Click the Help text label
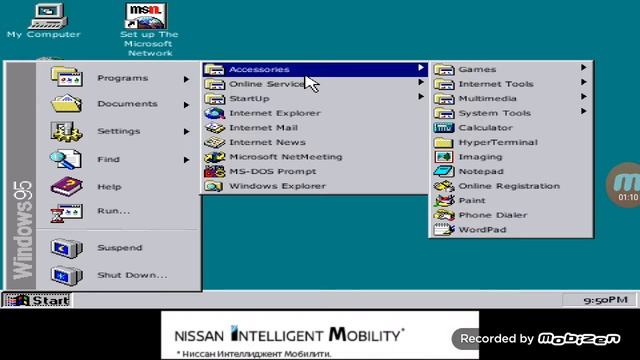The height and width of the screenshot is (360, 640). point(109,187)
